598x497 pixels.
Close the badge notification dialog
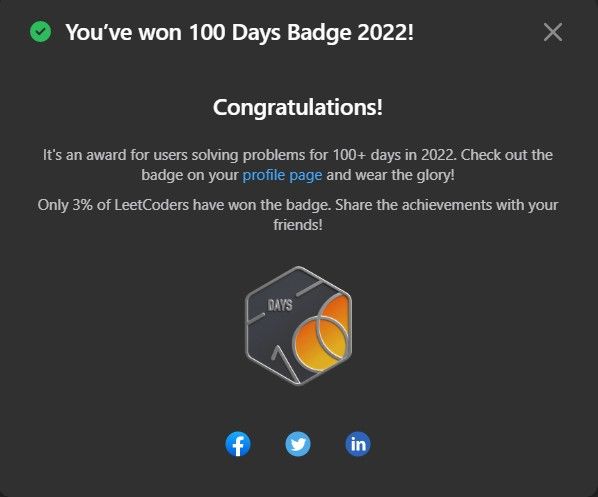click(553, 32)
